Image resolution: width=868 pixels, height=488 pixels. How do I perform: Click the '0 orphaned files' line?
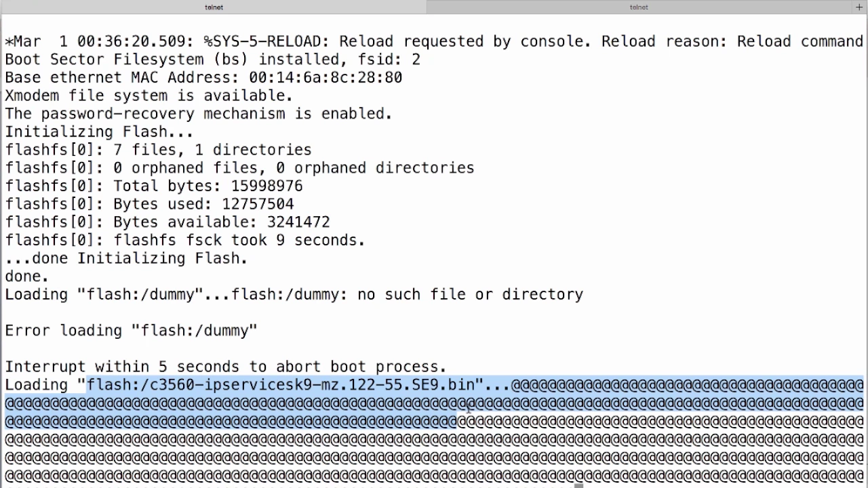(x=240, y=168)
